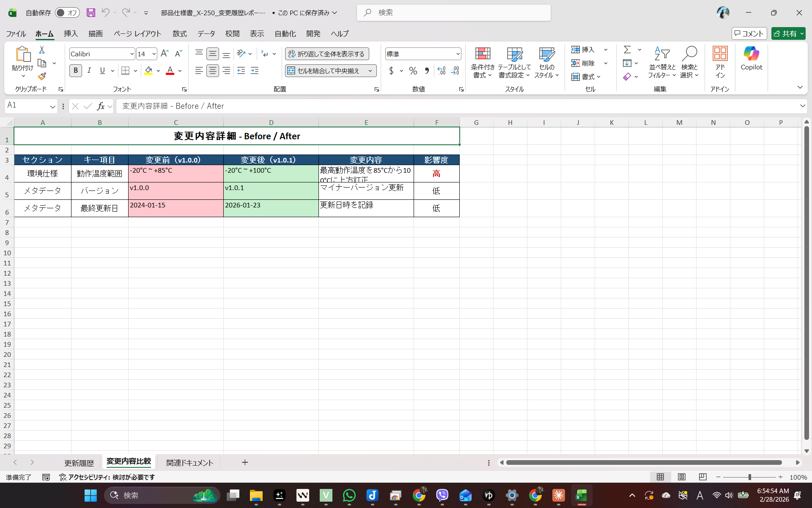Screen dimensions: 812x508
Task: Toggle wrap text (折り返して全体を表示する)
Action: click(x=327, y=54)
